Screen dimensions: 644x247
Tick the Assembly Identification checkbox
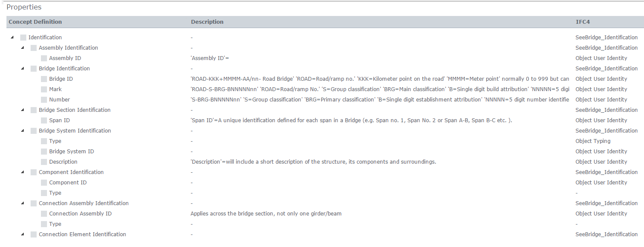pyautogui.click(x=34, y=48)
